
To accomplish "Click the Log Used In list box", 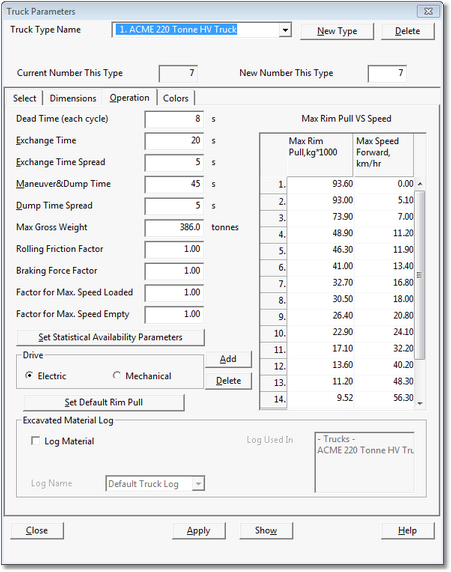I will [365, 462].
